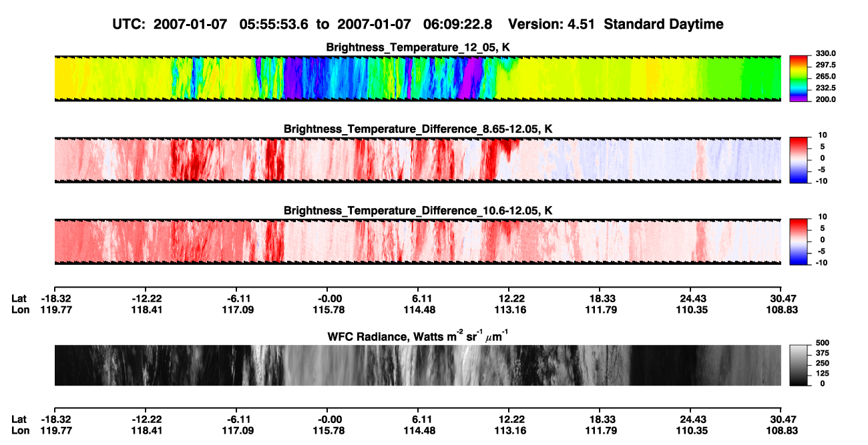Click the Brightness_Temperature_Difference_8.65-12.05, K title
Image resolution: width=868 pixels, height=445 pixels.
(x=418, y=129)
